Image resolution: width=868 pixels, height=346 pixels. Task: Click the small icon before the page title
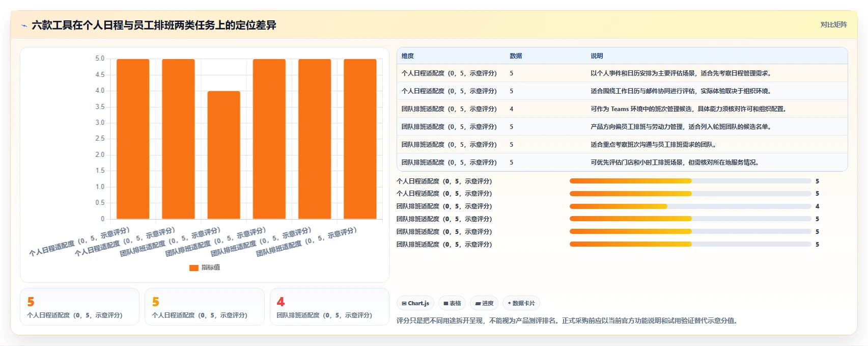point(24,25)
